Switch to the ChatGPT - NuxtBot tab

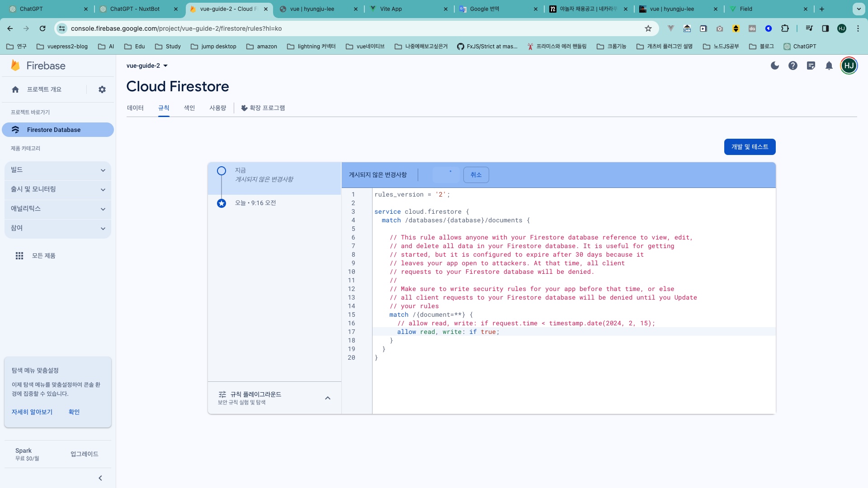(x=138, y=9)
